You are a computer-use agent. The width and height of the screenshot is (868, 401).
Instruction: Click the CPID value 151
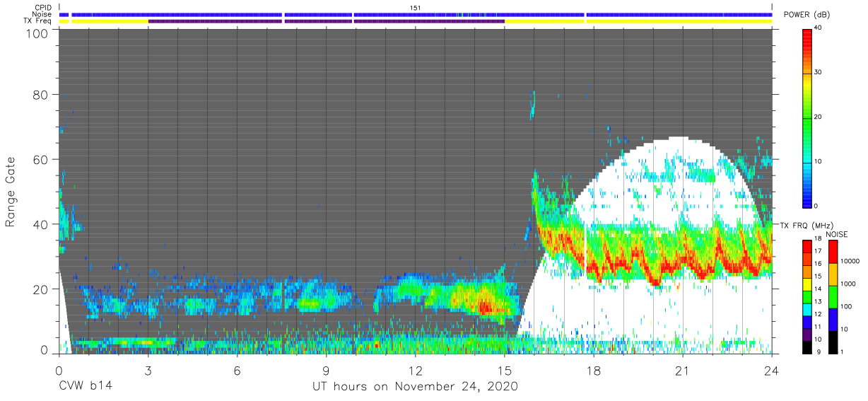pyautogui.click(x=415, y=8)
